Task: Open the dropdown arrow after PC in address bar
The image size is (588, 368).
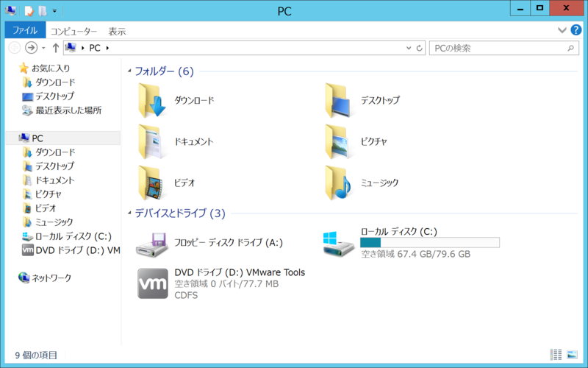Action: (107, 48)
